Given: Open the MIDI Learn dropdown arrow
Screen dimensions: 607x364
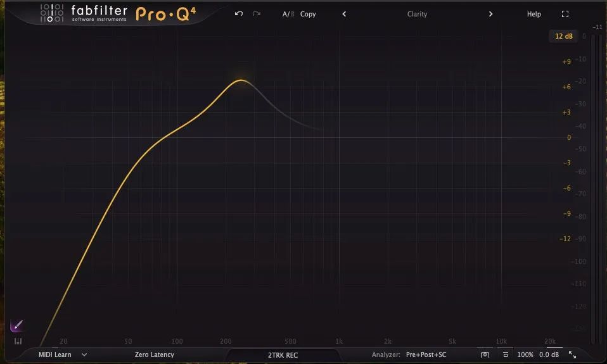Looking at the screenshot, I should tap(84, 355).
